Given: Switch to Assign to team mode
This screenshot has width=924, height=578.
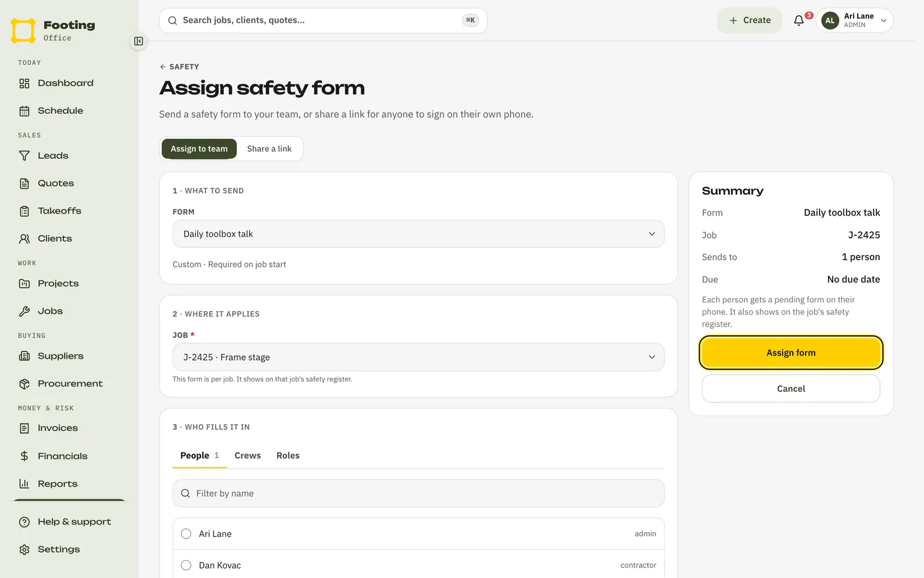Looking at the screenshot, I should 199,149.
